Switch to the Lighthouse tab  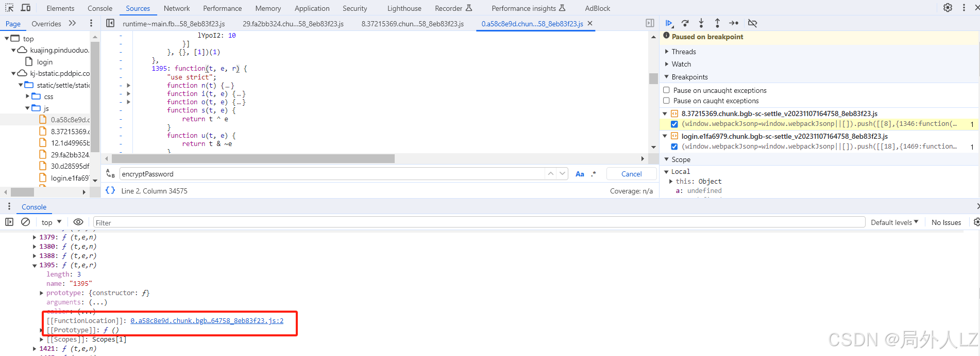404,8
